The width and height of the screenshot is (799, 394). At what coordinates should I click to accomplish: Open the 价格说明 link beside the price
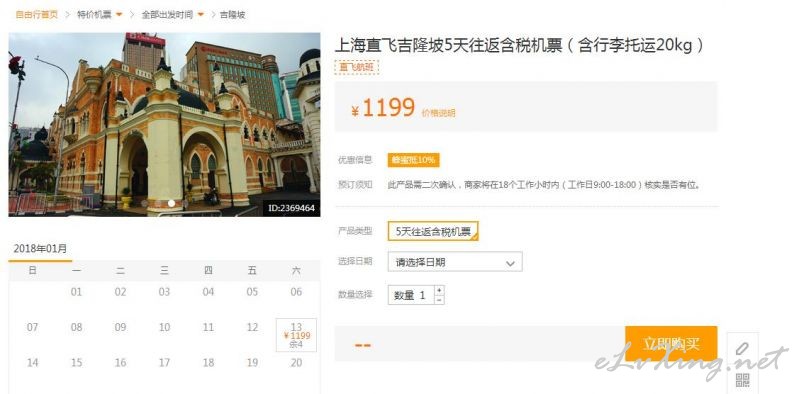point(438,113)
